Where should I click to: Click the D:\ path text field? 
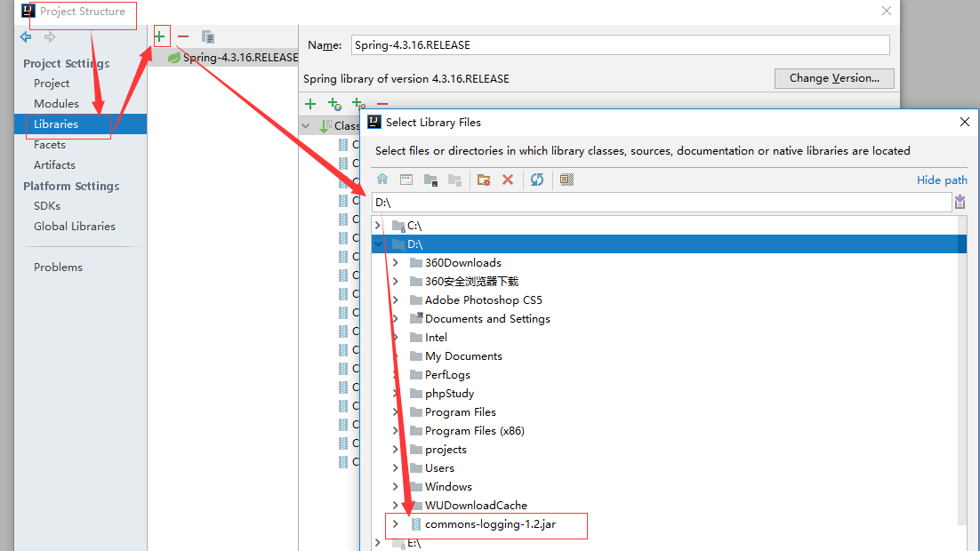[662, 203]
